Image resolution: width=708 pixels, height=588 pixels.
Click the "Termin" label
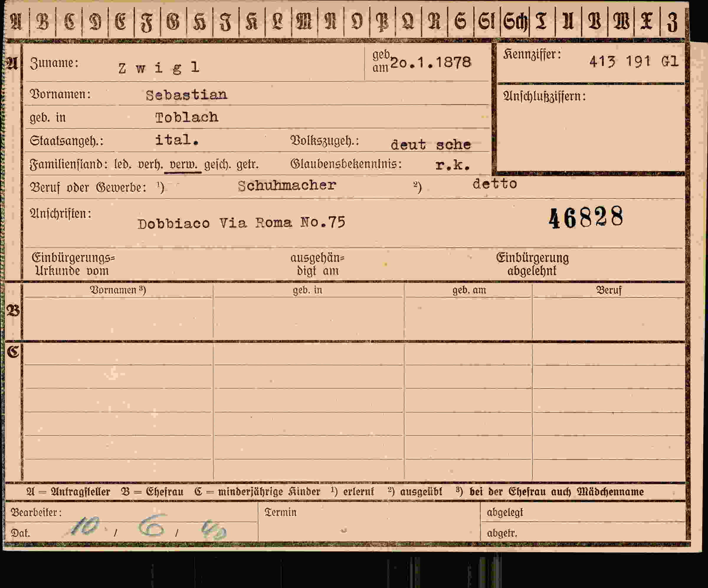tap(281, 512)
